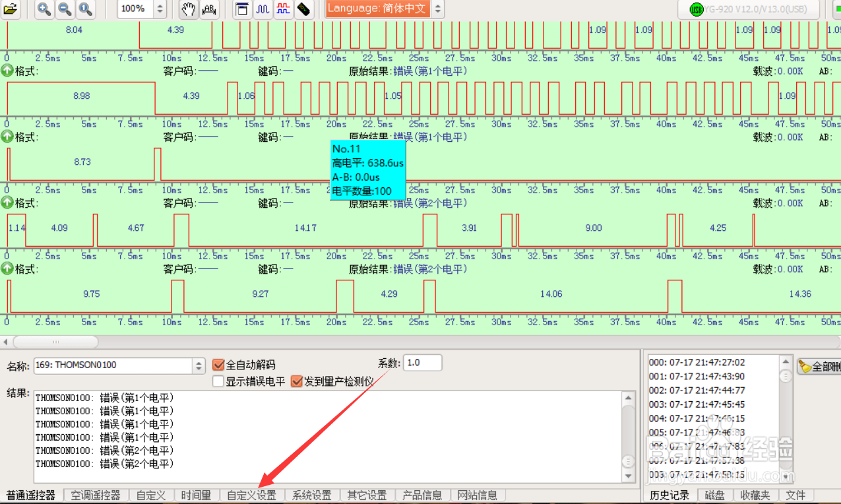Click the window layout toolbar icon
The width and height of the screenshot is (841, 504).
(x=243, y=9)
